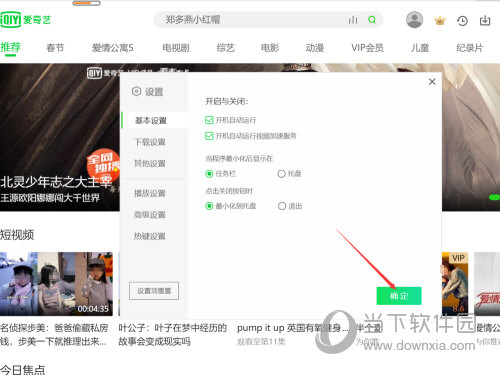Select 基本设置 in settings sidebar
This screenshot has width=500, height=375.
155,120
